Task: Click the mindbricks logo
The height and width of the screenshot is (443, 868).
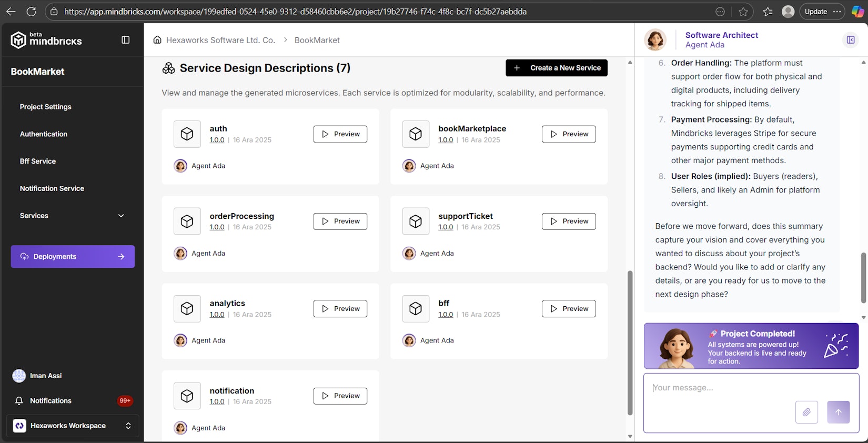Action: [x=46, y=40]
